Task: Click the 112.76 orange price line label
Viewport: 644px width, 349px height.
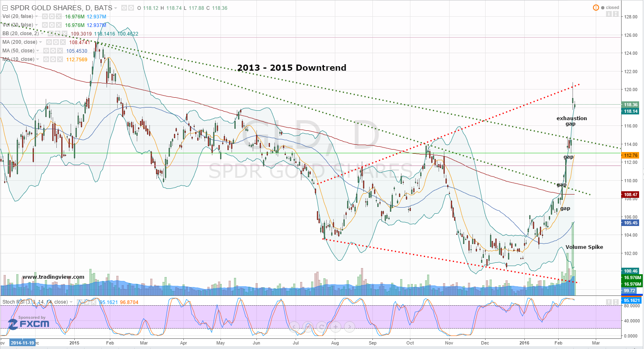Action: (x=631, y=155)
